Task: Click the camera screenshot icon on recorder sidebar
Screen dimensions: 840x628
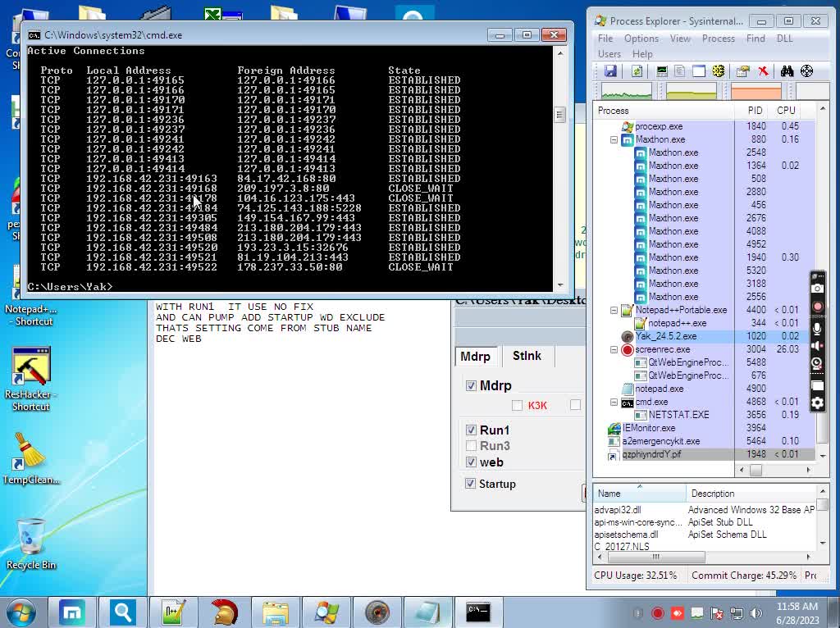Action: (817, 288)
